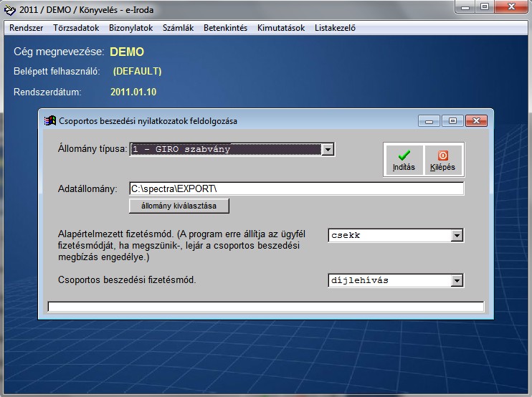Open the díjlehívás payment dropdown
Screen dimensions: 532x397
pos(457,281)
